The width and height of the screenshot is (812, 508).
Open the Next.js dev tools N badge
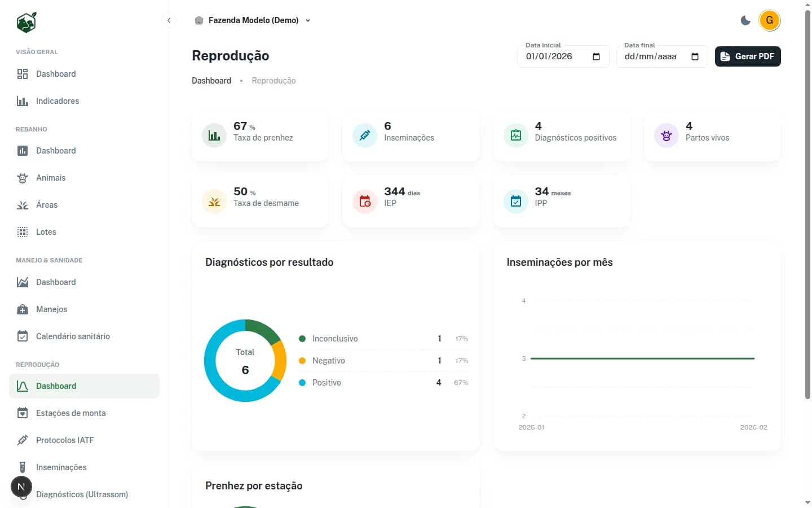click(21, 487)
